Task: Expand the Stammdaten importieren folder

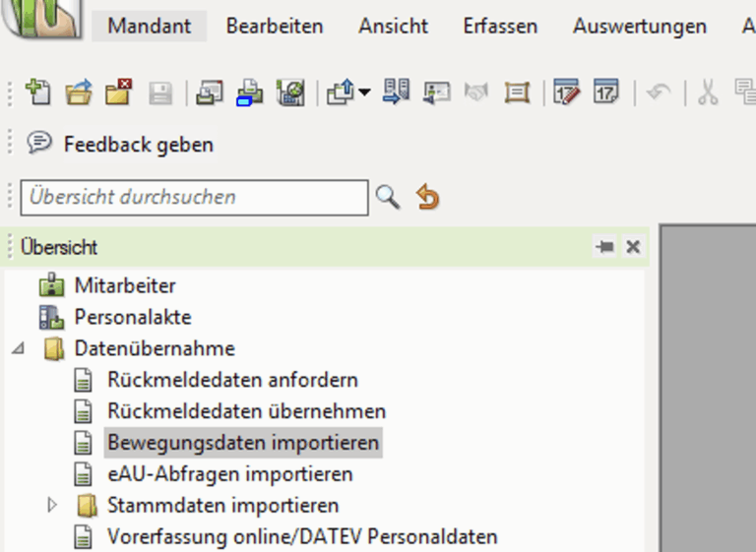Action: (x=53, y=506)
